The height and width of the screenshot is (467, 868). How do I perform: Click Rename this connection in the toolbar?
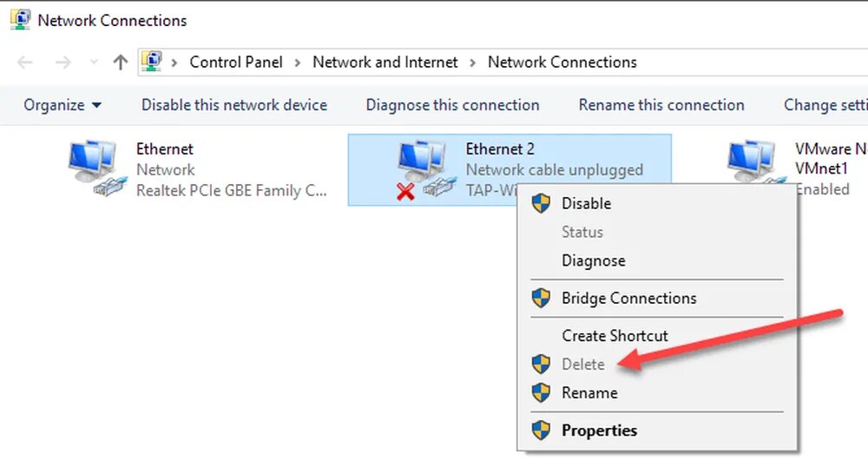(x=661, y=105)
